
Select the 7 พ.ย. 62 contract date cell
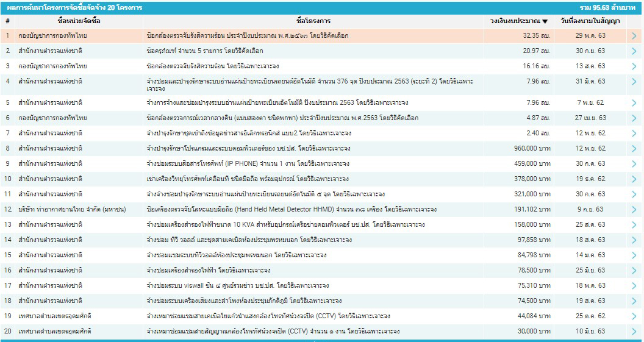(590, 102)
